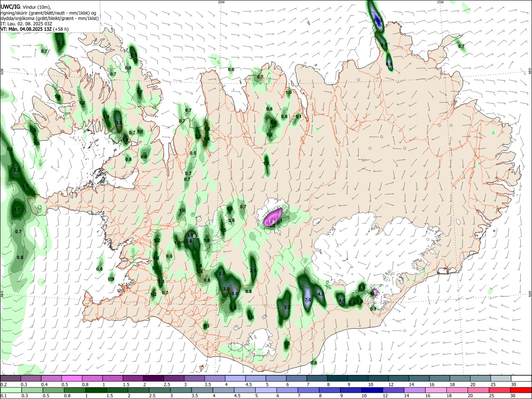Click the pale green 0.1 swatch in lower legend

(10, 390)
